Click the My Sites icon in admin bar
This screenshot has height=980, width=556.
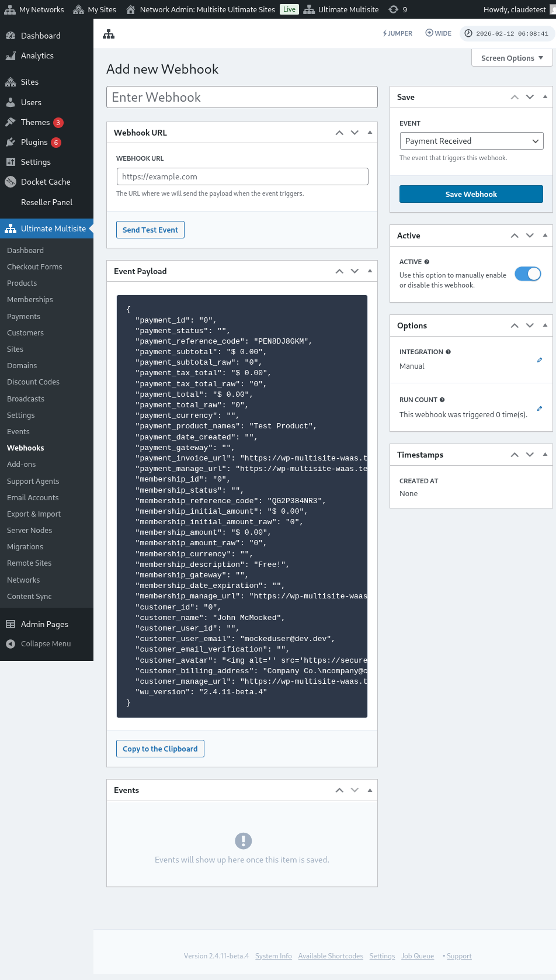click(x=78, y=9)
